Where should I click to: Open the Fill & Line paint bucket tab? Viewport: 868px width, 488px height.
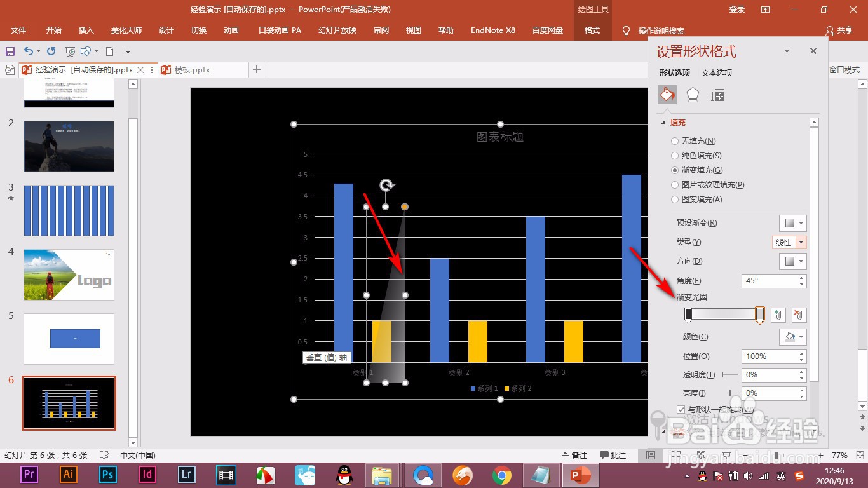[x=667, y=95]
